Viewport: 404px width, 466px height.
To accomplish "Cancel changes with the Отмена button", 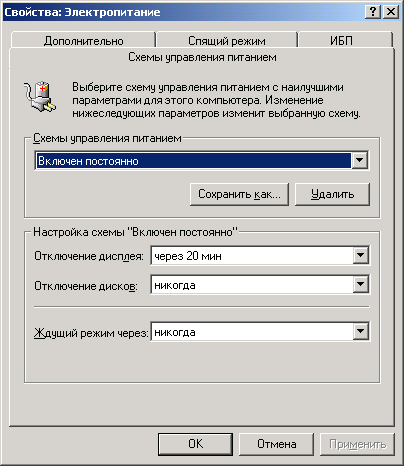I will (276, 444).
